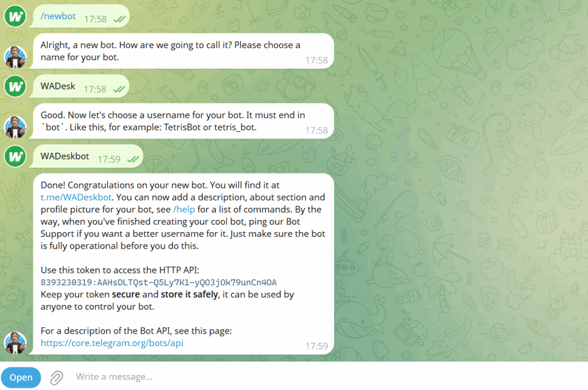Image resolution: width=588 pixels, height=390 pixels.
Task: Click the W avatar next to the WADesk message
Action: click(15, 86)
